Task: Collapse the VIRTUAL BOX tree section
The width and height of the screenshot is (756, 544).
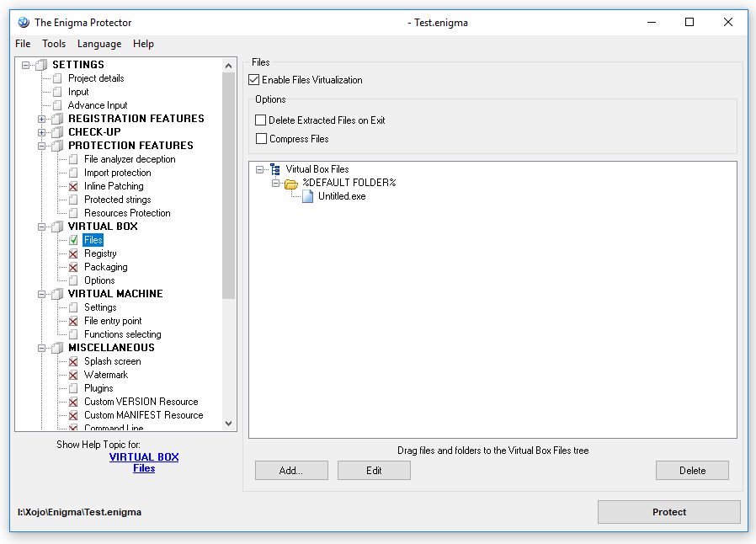Action: (42, 227)
